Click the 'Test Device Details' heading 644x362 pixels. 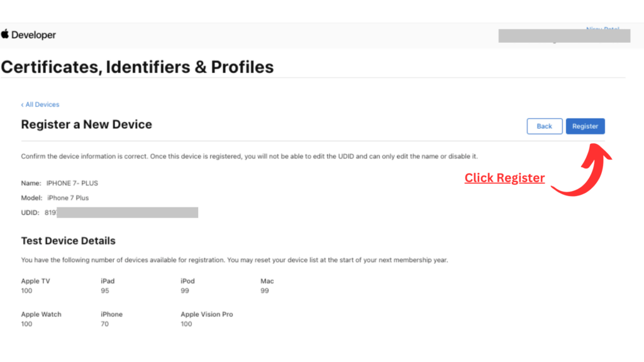click(x=68, y=241)
